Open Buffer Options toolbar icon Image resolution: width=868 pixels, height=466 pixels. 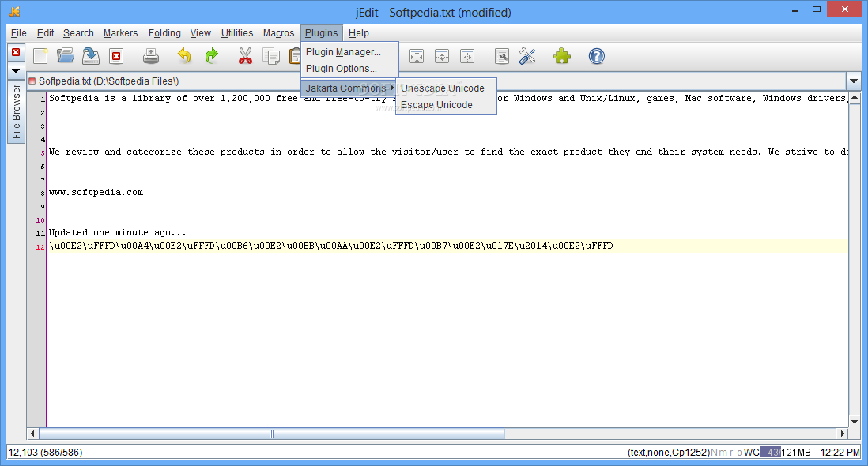coord(501,56)
